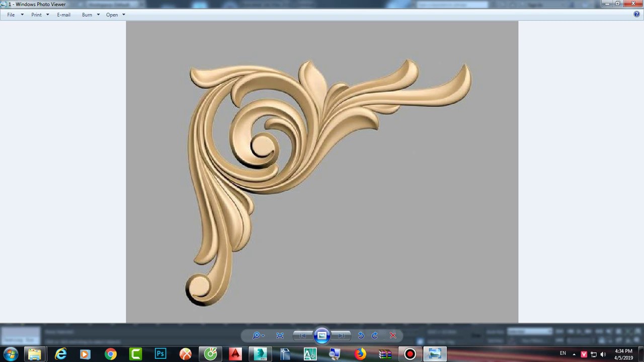
Task: Rotate the image counterclockwise
Action: click(361, 335)
